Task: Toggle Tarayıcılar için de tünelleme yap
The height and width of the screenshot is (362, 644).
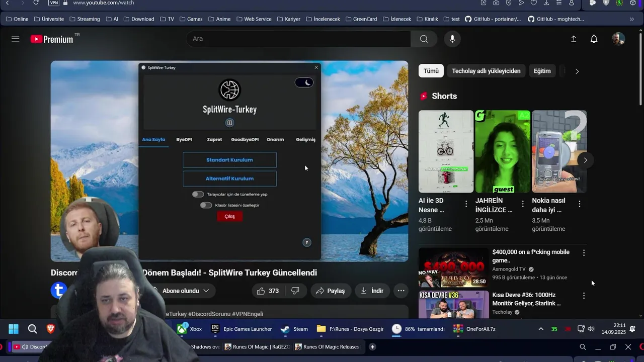Action: tap(198, 194)
